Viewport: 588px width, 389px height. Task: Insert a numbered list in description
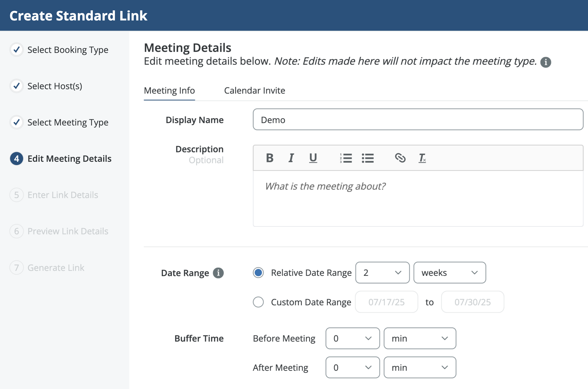[346, 158]
